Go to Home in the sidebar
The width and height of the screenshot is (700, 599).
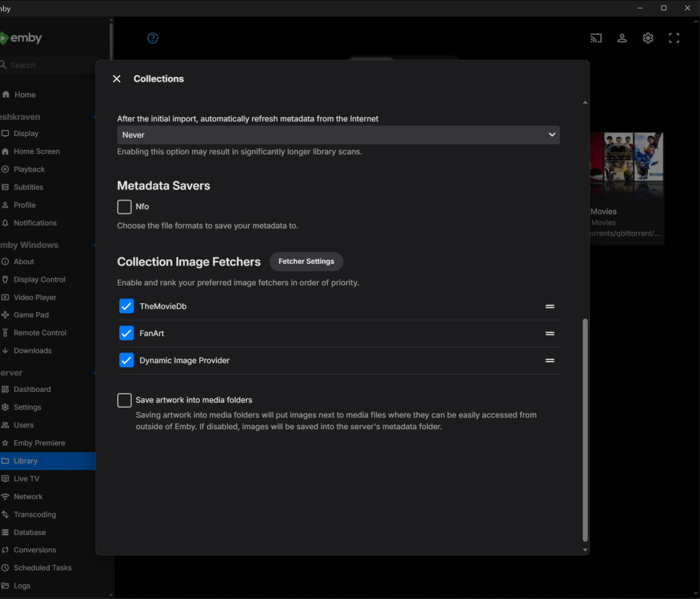point(25,94)
